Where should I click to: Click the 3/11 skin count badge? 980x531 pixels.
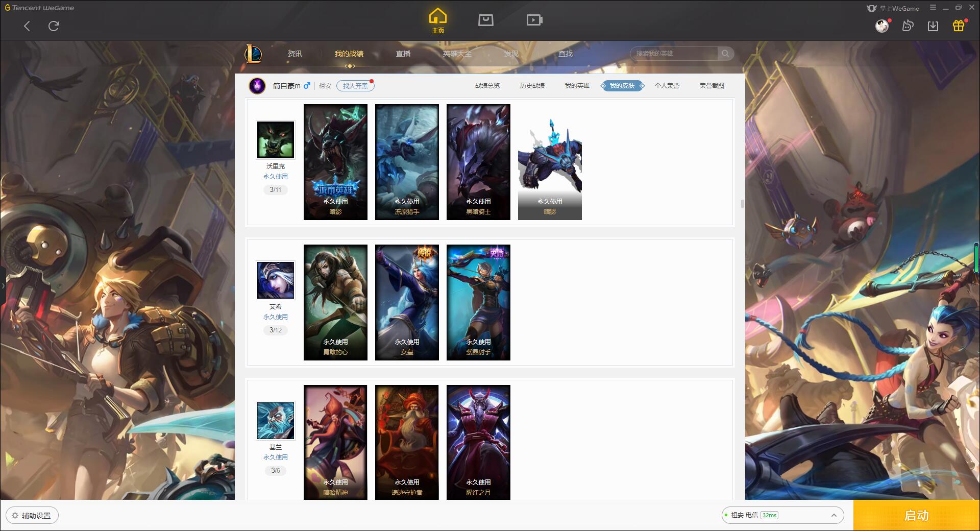[x=276, y=190]
